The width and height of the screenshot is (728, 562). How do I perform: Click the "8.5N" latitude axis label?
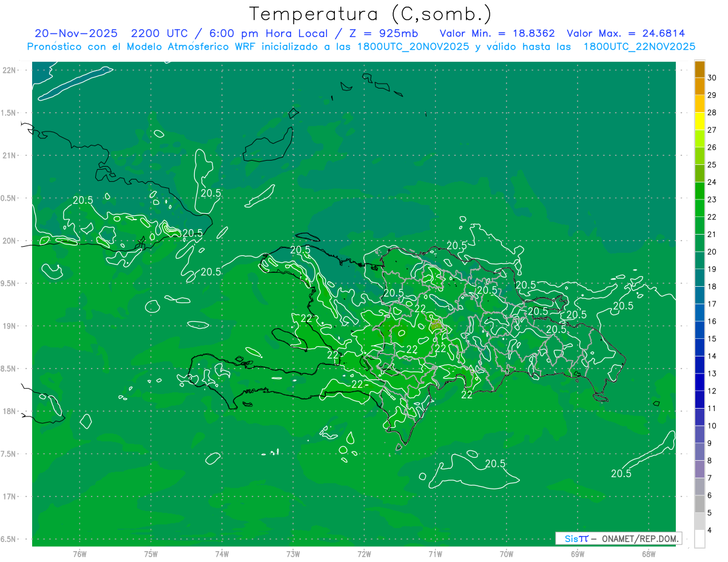click(8, 369)
